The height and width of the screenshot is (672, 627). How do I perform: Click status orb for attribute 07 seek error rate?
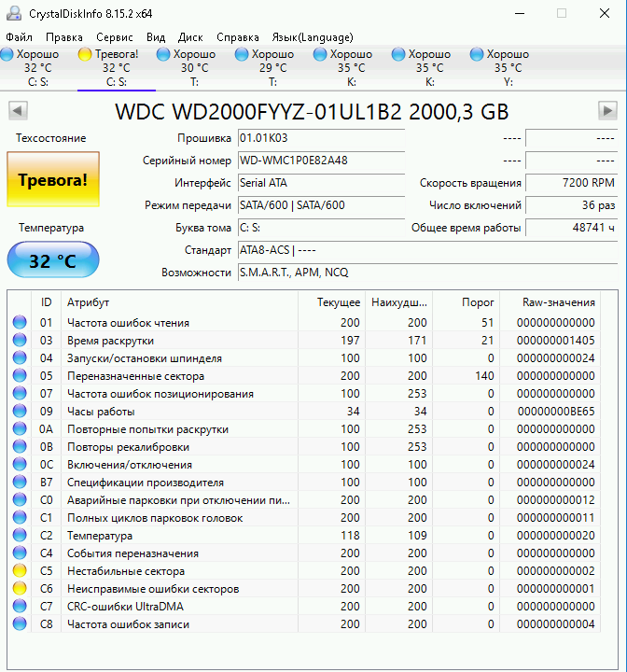[x=20, y=393]
